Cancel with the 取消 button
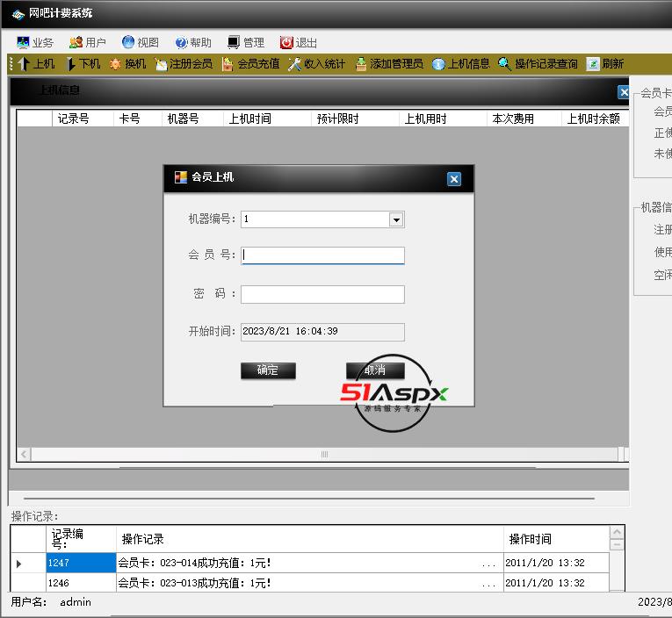Screen dimensions: 672x618 tap(375, 370)
